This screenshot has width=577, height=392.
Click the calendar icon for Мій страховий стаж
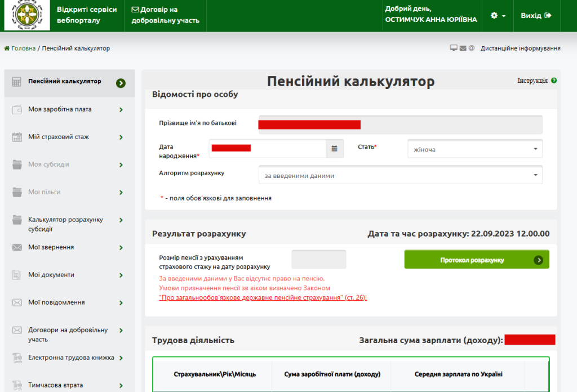coord(17,136)
